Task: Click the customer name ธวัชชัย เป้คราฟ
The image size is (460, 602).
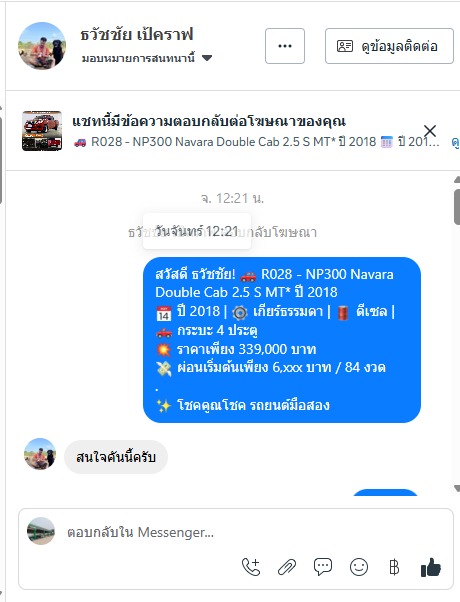Action: (x=137, y=35)
